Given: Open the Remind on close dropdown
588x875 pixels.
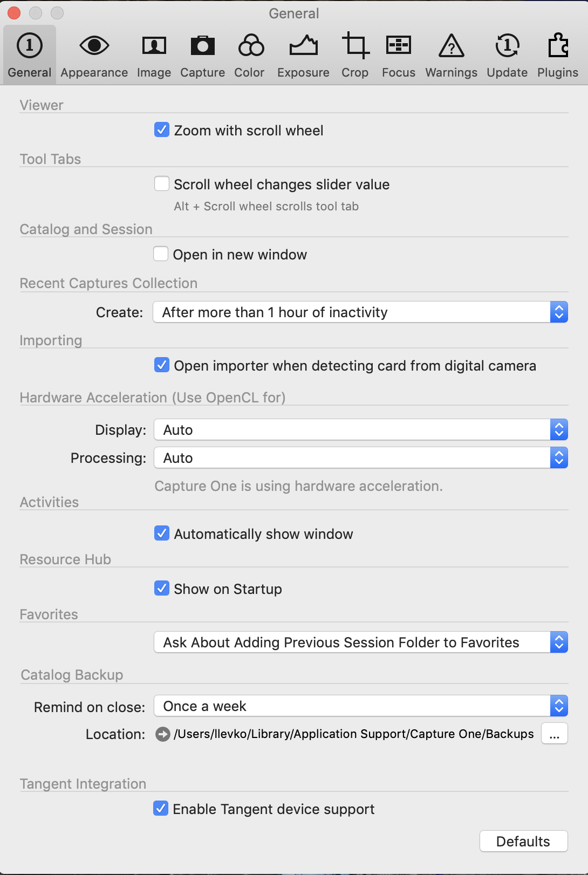Looking at the screenshot, I should [x=361, y=706].
